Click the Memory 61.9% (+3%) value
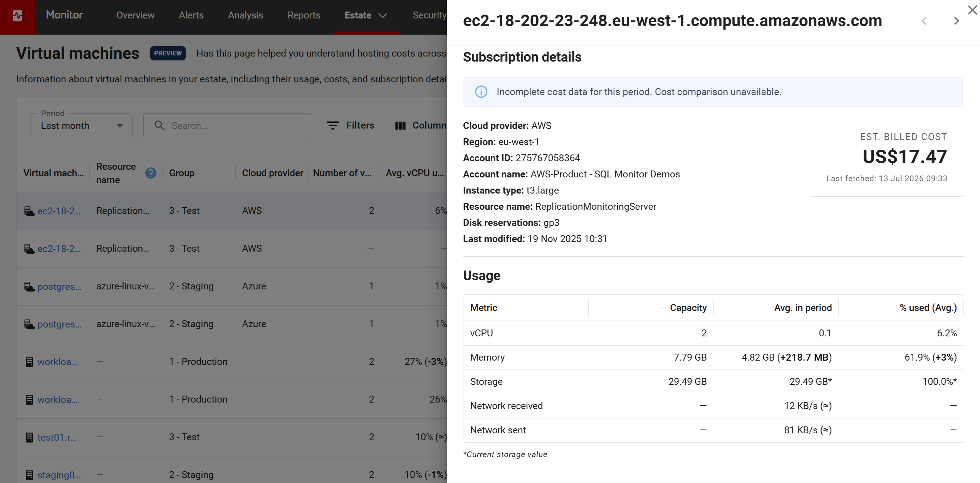Viewport: 980px width, 483px height. pos(931,358)
